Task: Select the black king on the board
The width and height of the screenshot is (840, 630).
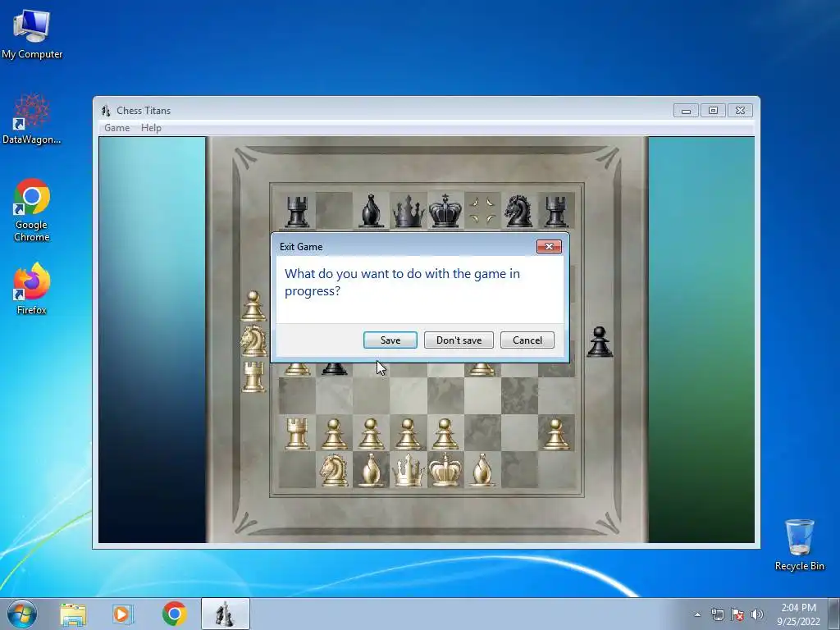Action: point(445,210)
